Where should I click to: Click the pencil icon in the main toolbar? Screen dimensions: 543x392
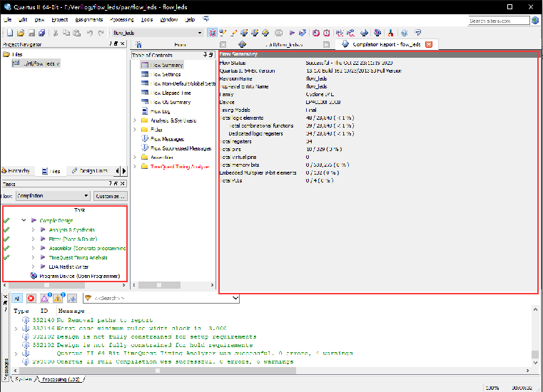pyautogui.click(x=234, y=33)
